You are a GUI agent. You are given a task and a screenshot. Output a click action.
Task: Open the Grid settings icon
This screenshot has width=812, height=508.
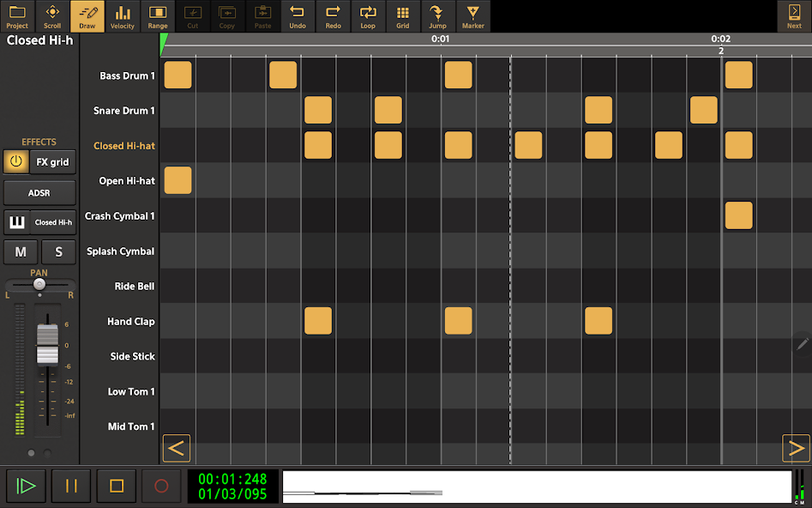point(403,16)
